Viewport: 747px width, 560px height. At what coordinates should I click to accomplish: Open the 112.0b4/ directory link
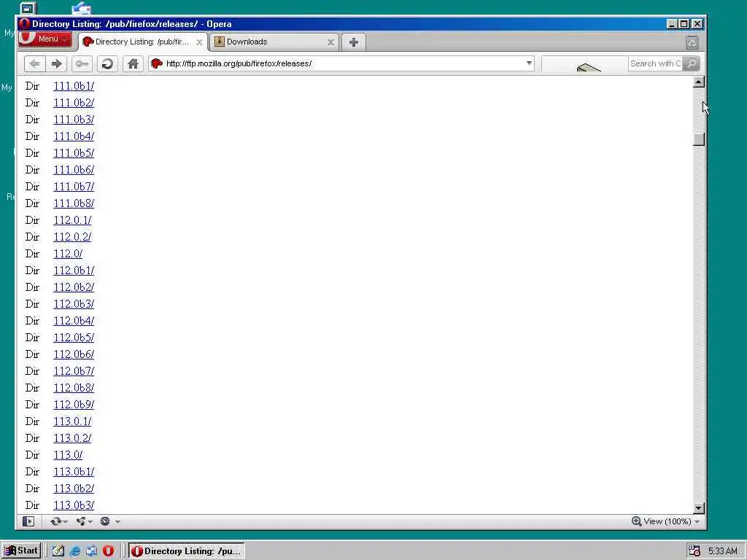(x=74, y=321)
